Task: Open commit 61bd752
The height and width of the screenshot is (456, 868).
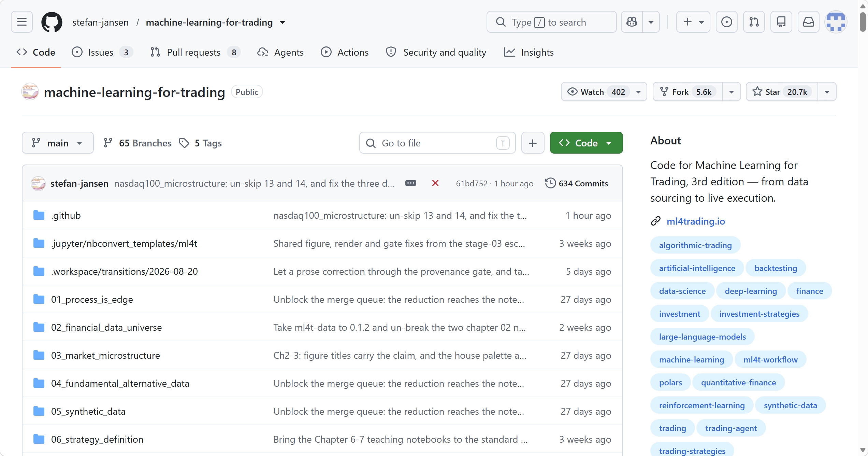Action: [472, 184]
